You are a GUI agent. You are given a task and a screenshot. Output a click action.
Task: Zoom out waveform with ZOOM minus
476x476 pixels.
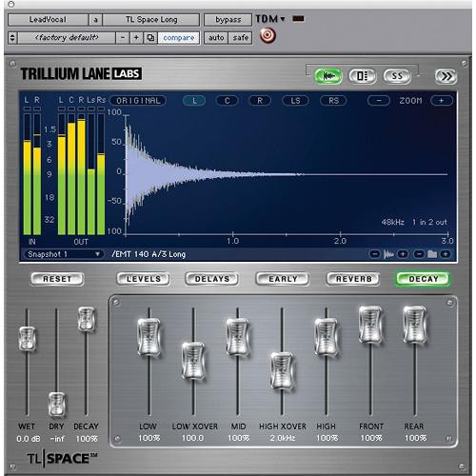click(x=379, y=101)
